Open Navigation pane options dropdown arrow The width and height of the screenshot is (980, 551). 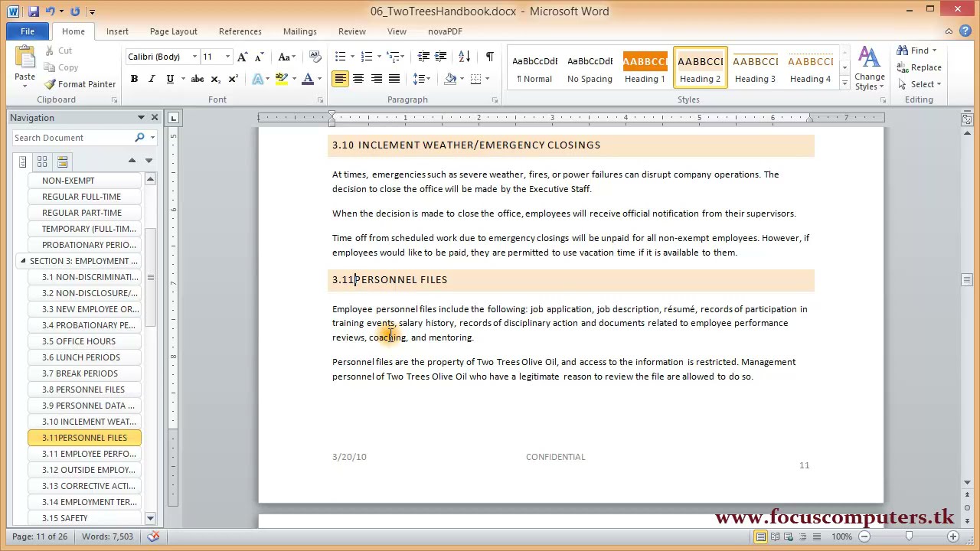141,118
